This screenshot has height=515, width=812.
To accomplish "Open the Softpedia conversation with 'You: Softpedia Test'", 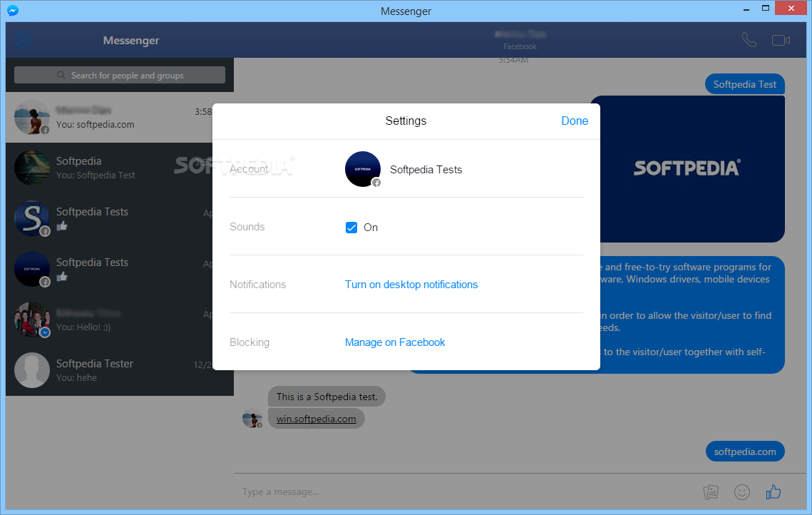I will (109, 168).
